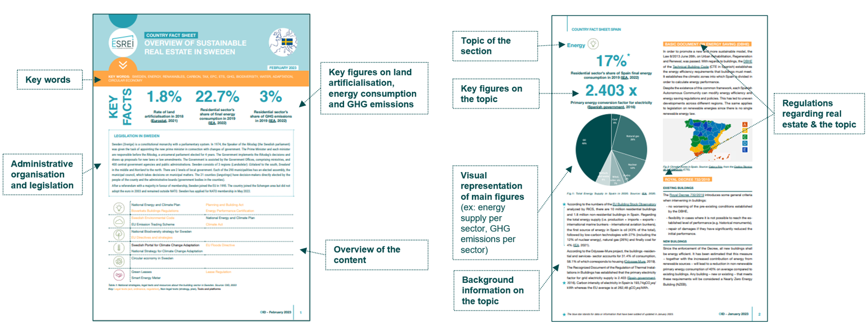The width and height of the screenshot is (868, 327).
Task: Click 'NEW BUILDINGS' subheading
Action: pos(675,241)
